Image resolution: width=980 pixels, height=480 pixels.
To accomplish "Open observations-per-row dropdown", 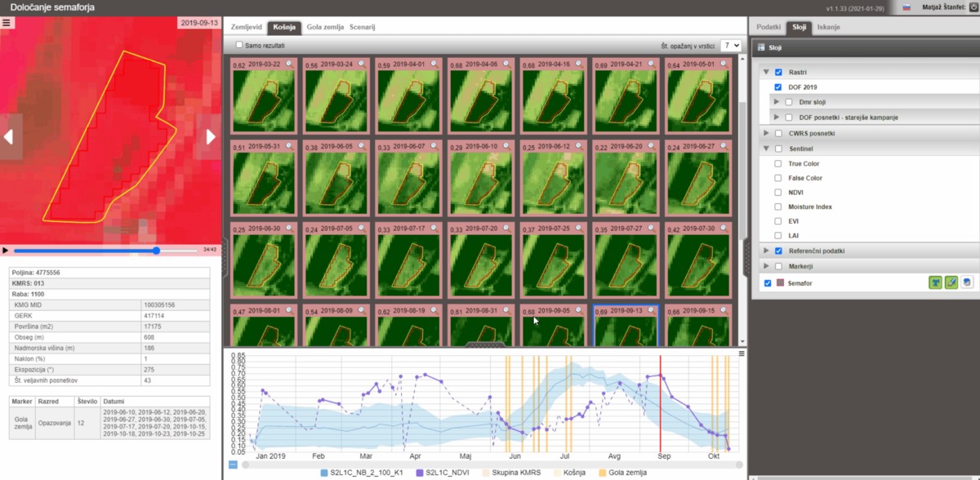I will click(x=730, y=47).
